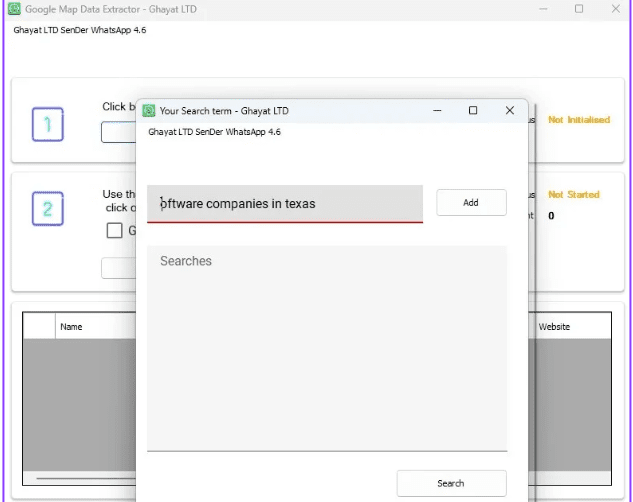Click the search term text field
Image resolution: width=633 pixels, height=502 pixels.
285,203
